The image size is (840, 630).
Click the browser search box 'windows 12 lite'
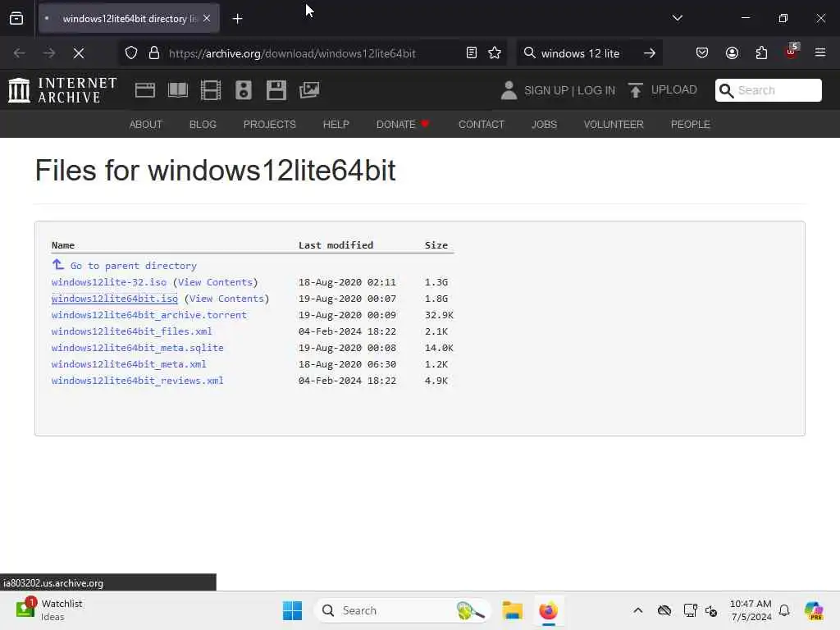click(580, 53)
